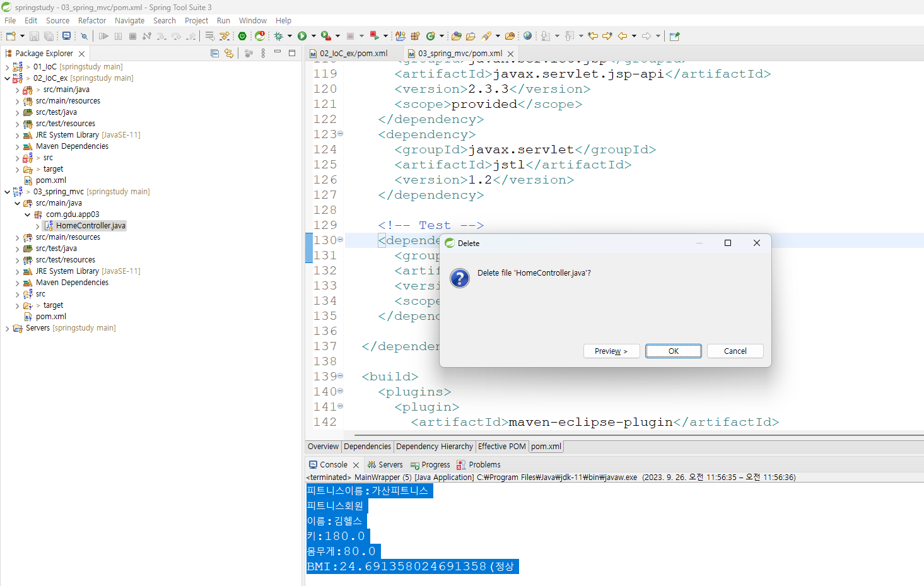
Task: Open the Navigate menu
Action: 129,21
